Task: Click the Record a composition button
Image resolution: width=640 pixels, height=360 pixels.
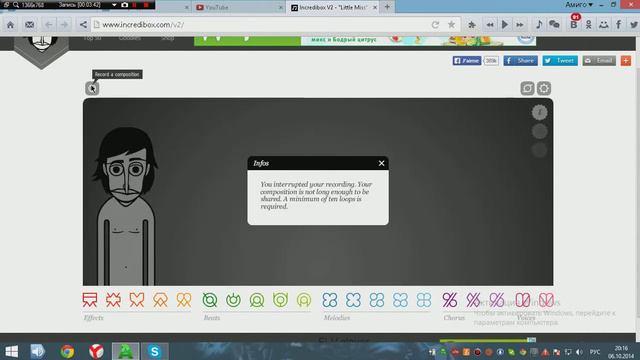Action: click(92, 88)
